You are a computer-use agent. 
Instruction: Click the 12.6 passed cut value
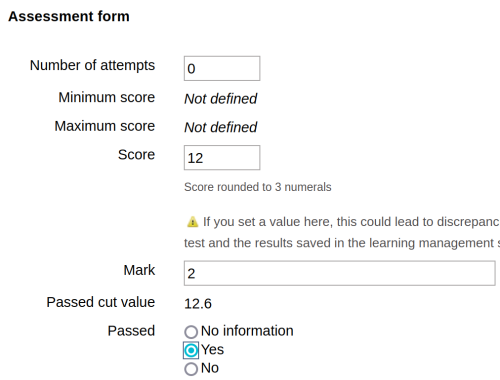click(198, 304)
